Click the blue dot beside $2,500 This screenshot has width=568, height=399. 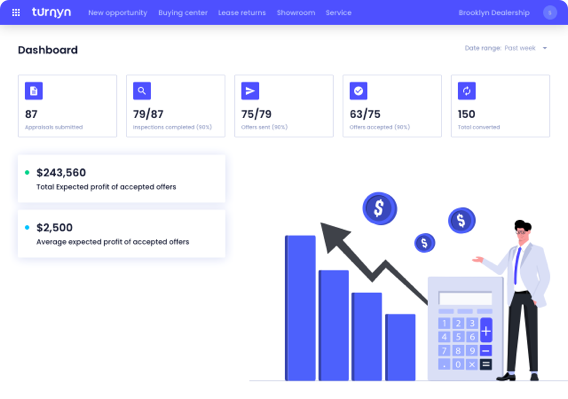point(27,228)
